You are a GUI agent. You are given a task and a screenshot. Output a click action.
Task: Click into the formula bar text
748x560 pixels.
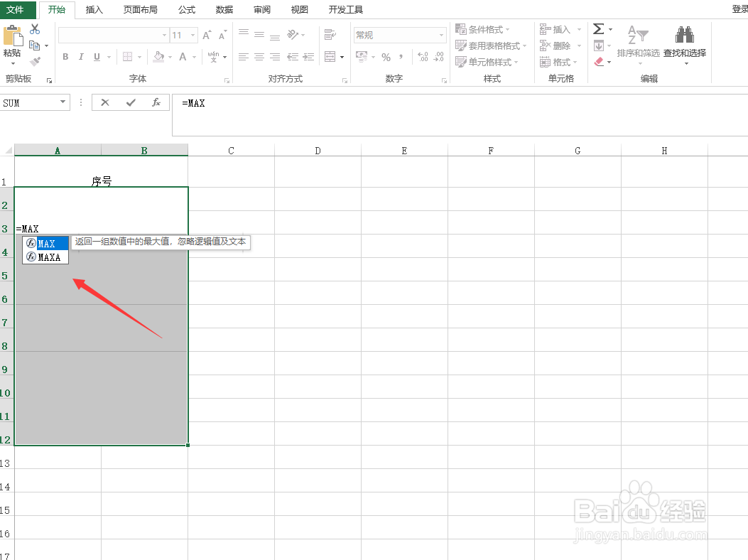coord(194,103)
